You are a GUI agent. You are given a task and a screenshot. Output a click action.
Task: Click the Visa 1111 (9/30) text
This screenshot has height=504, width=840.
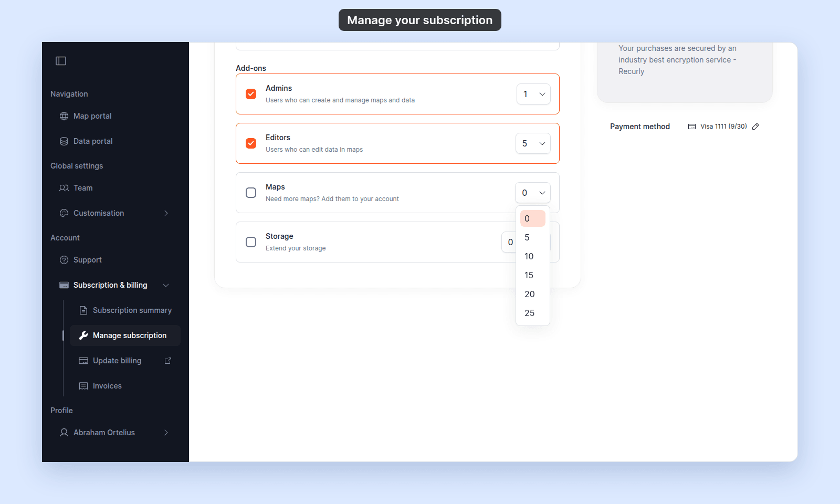pos(723,127)
